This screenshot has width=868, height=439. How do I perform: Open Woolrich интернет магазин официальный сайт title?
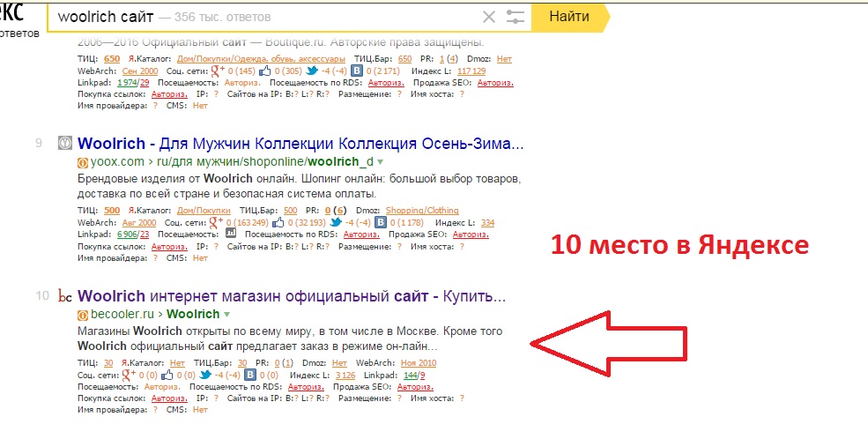[292, 297]
